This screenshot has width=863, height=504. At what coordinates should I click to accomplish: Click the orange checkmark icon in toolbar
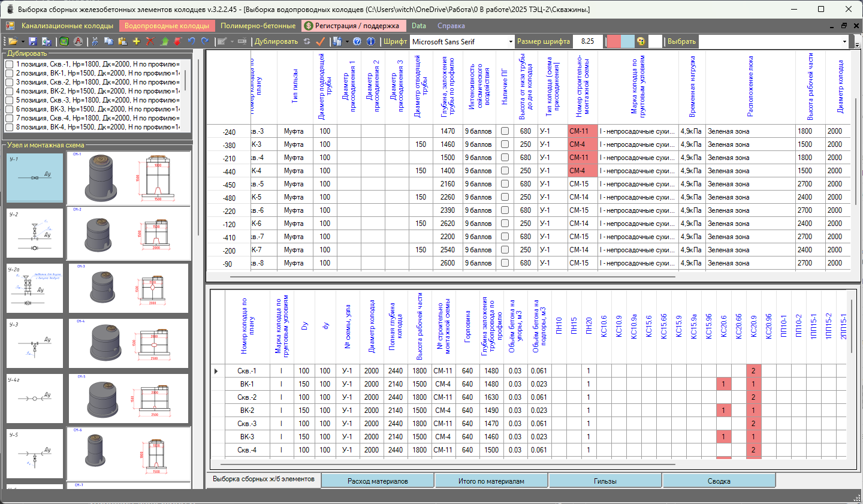[320, 41]
